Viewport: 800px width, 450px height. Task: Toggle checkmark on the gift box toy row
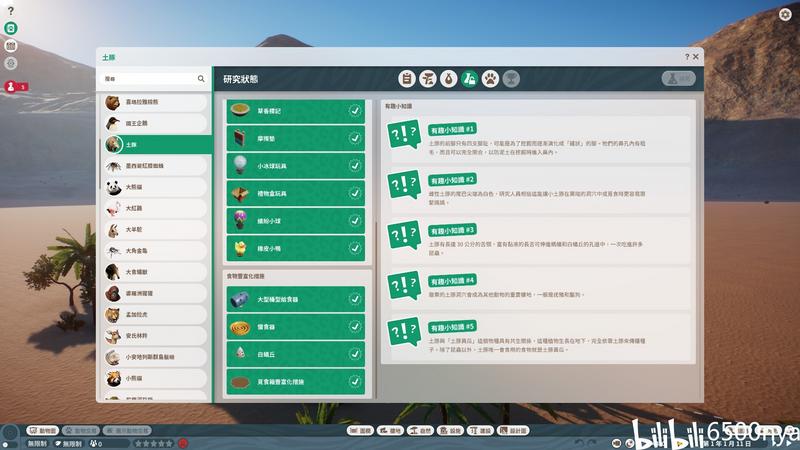click(x=355, y=193)
